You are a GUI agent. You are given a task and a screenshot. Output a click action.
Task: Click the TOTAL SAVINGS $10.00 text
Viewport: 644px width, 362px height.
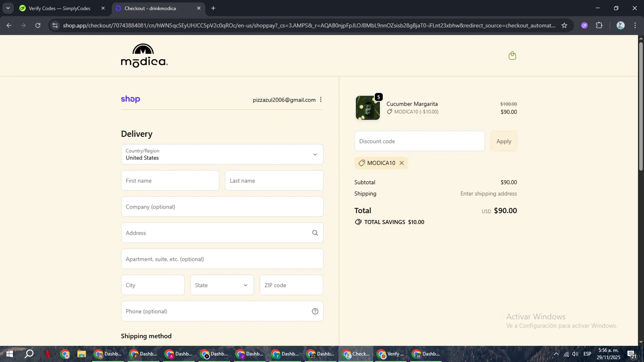coord(394,222)
